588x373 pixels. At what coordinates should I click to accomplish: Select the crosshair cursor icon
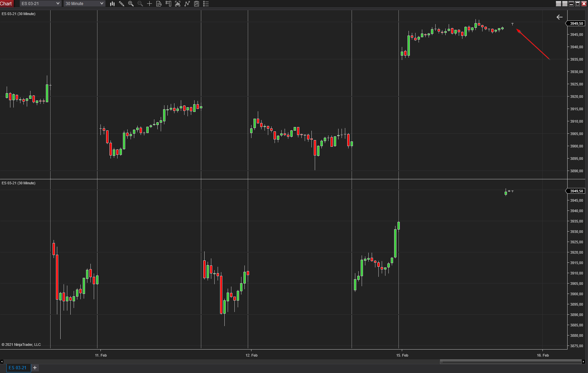tap(150, 4)
